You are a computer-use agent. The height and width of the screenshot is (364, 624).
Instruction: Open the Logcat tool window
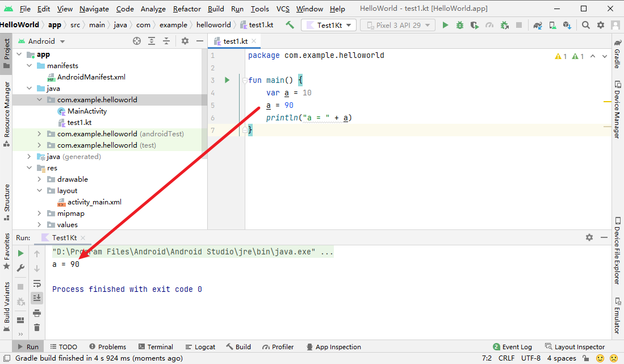pyautogui.click(x=200, y=347)
